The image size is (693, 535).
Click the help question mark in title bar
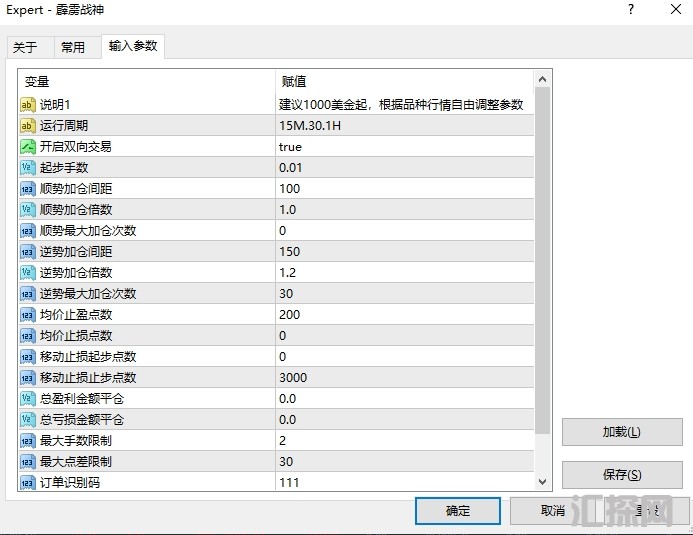631,10
